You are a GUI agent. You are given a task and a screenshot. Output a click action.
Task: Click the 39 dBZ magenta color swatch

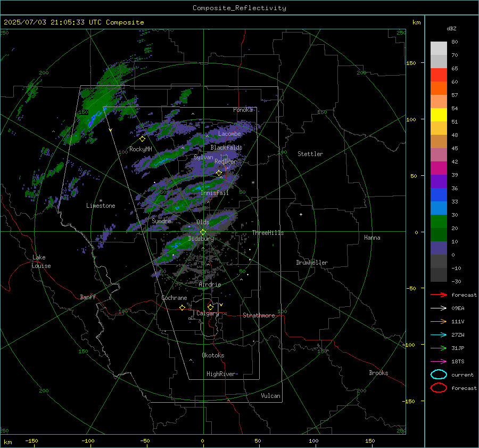[x=439, y=168]
